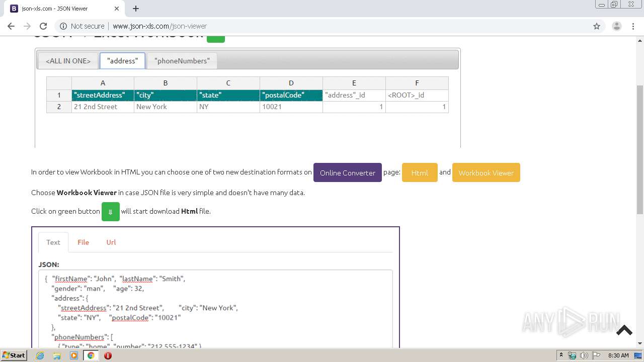644x362 pixels.
Task: Bookmark this page with the star icon
Action: (x=597, y=26)
